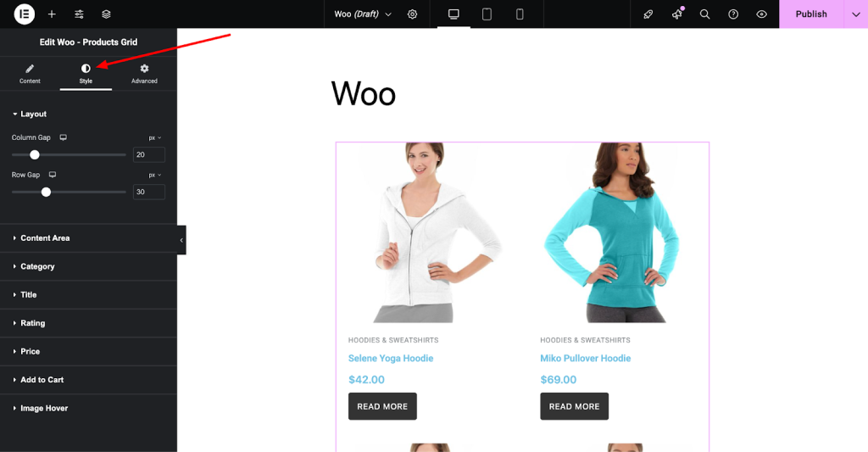Click the Row Gap slider handle
The width and height of the screenshot is (868, 452).
point(46,192)
